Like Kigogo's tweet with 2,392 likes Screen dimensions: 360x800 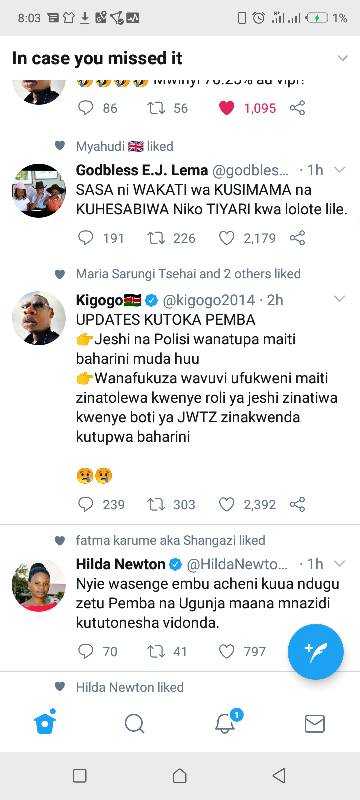tap(226, 505)
